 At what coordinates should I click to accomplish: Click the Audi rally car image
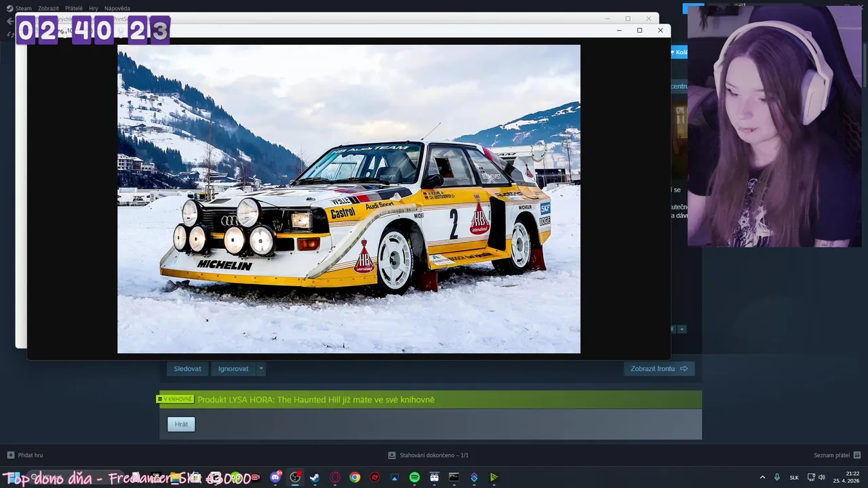coord(349,199)
